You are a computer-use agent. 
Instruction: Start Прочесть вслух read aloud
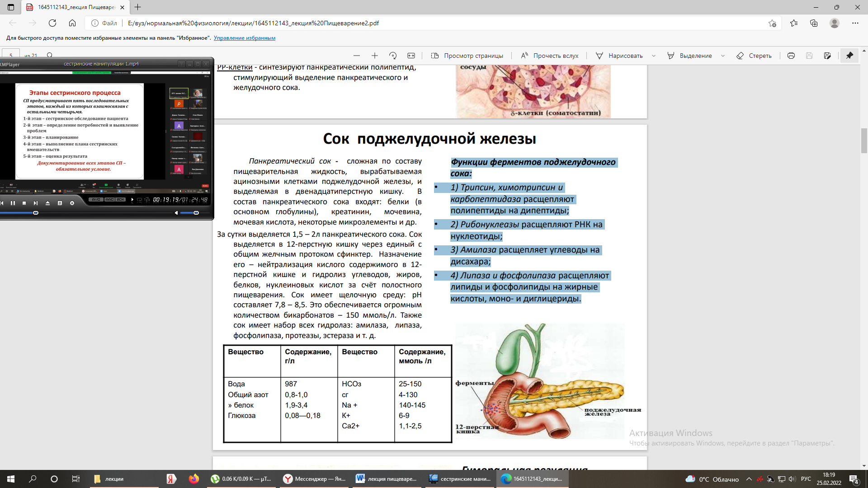[x=550, y=56]
